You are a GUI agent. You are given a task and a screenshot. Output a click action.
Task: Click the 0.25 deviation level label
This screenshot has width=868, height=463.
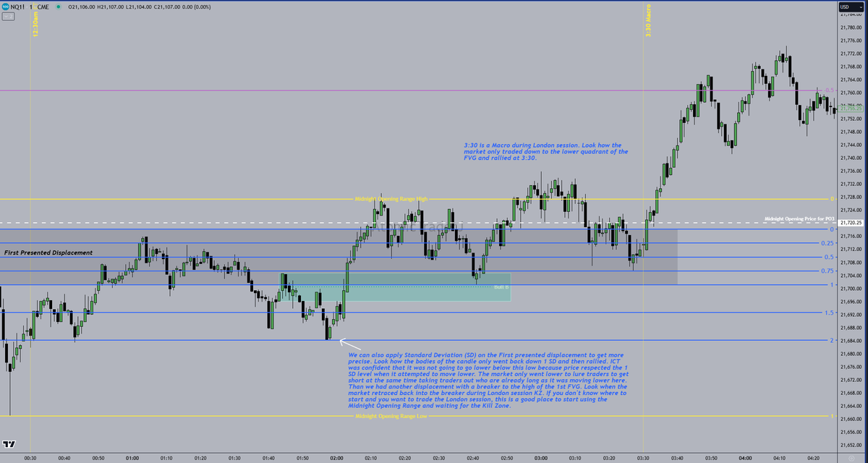click(828, 243)
